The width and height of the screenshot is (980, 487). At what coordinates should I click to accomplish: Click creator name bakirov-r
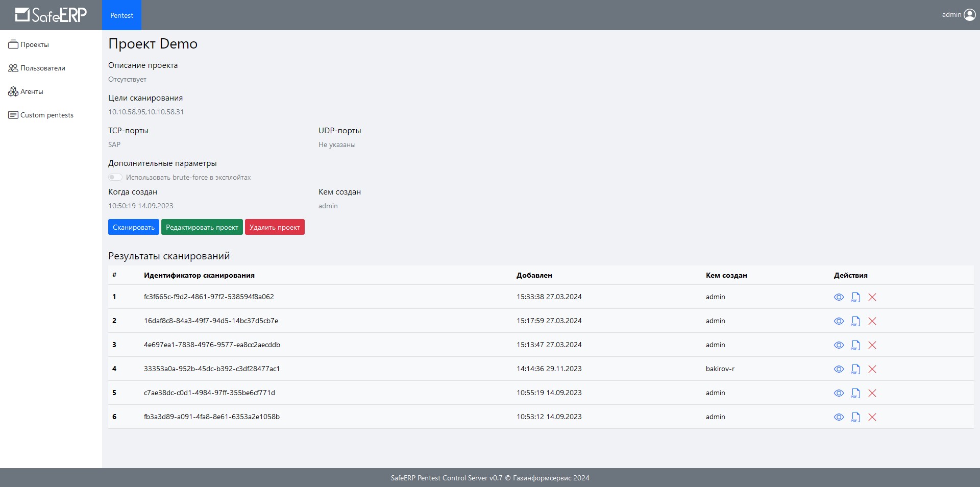click(720, 369)
